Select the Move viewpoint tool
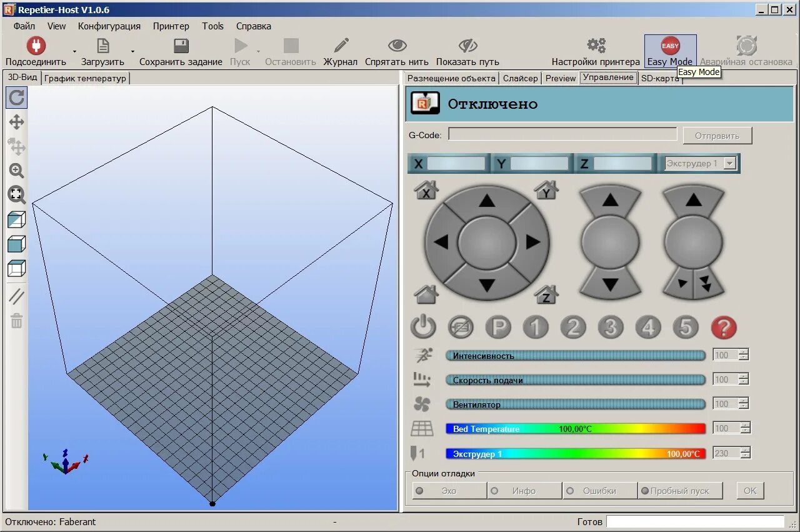 click(17, 122)
